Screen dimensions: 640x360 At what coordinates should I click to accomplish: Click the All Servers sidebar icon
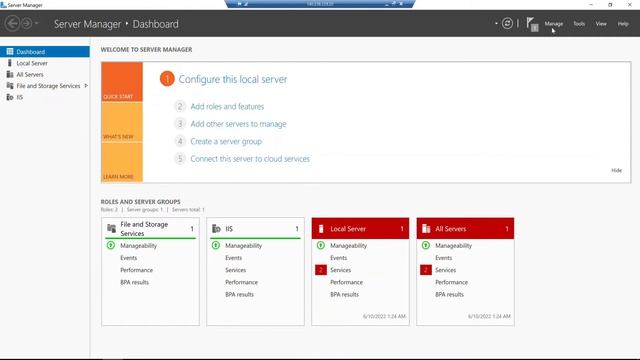tap(10, 74)
